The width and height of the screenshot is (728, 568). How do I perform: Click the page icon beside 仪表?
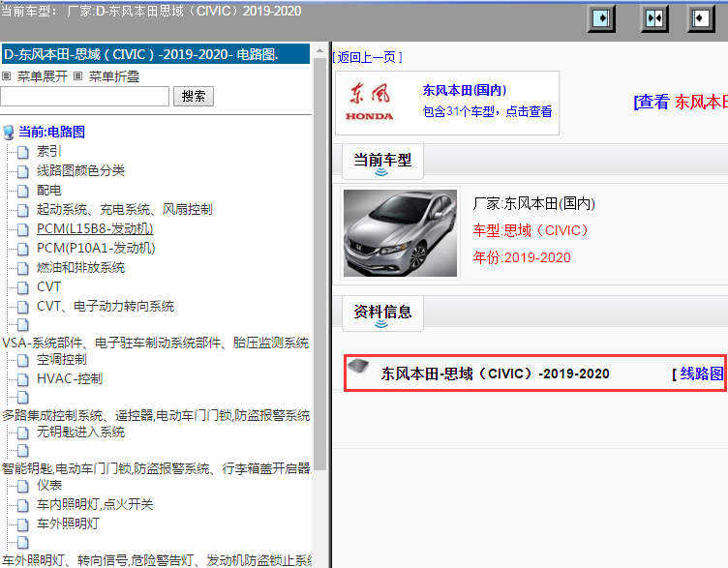tap(23, 486)
